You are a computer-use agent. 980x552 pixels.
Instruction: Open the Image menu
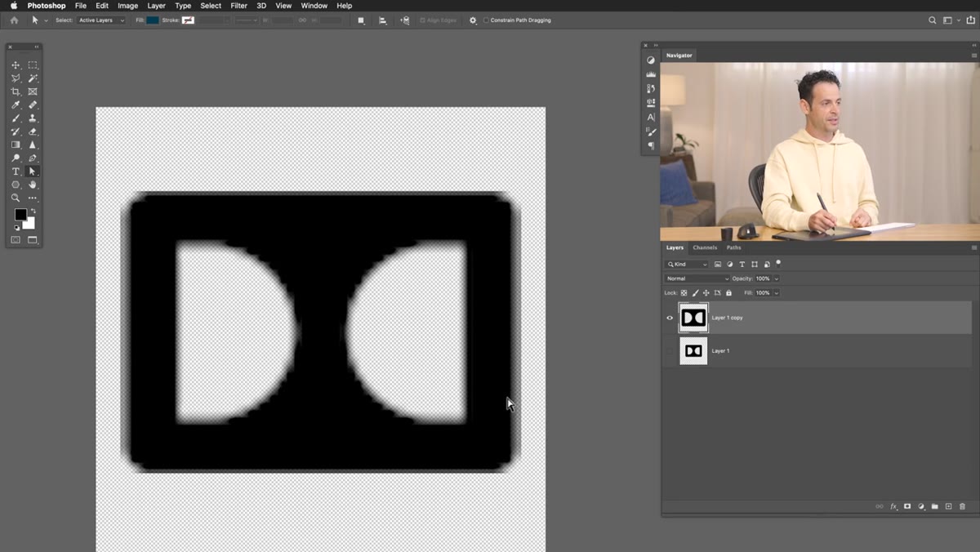127,6
